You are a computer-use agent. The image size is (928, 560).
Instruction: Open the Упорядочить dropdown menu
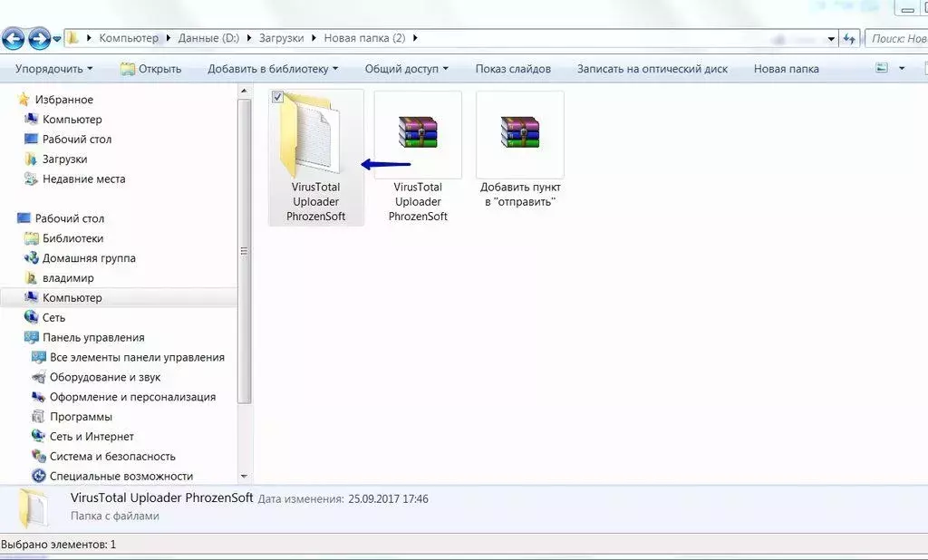click(53, 69)
